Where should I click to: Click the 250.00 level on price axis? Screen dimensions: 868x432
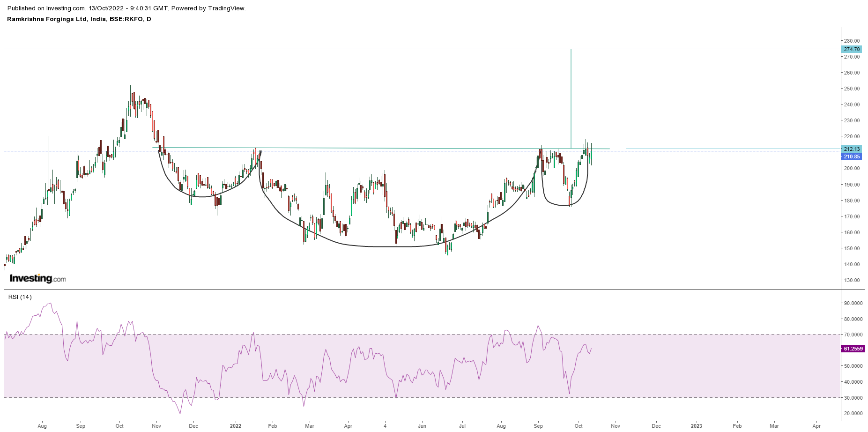point(851,89)
